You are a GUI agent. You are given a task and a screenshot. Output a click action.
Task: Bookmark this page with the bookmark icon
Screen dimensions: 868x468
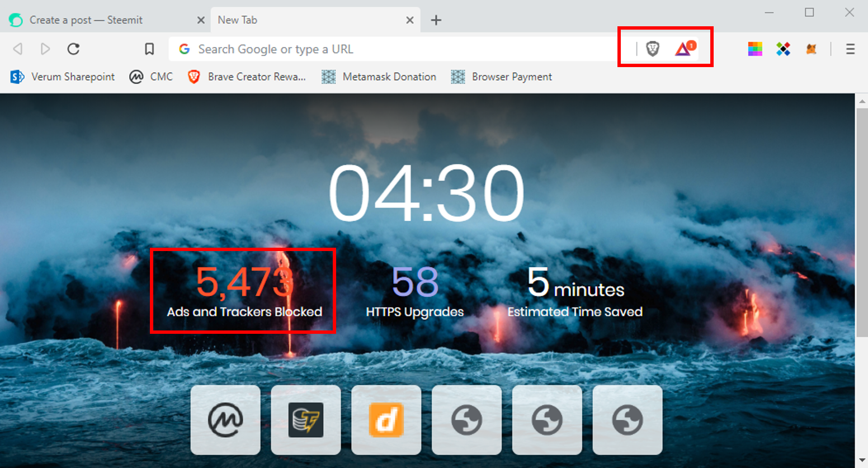(149, 49)
